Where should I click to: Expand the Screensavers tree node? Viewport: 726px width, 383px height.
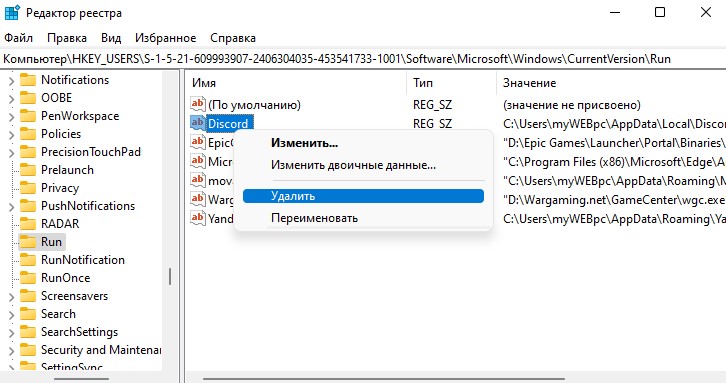pyautogui.click(x=12, y=297)
